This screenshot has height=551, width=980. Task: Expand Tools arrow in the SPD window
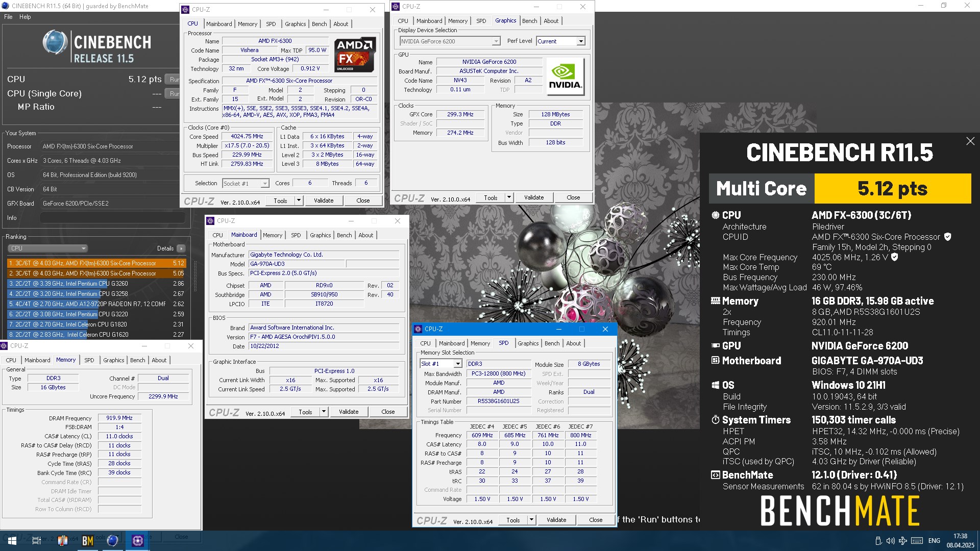pyautogui.click(x=531, y=520)
